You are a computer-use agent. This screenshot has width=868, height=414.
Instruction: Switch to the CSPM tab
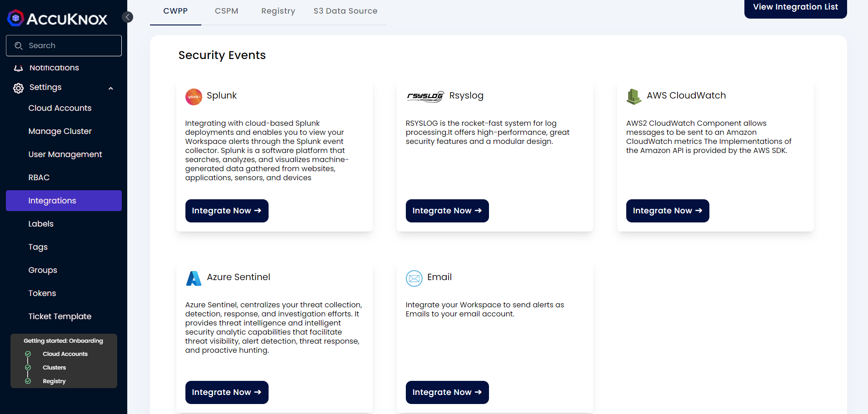point(226,11)
